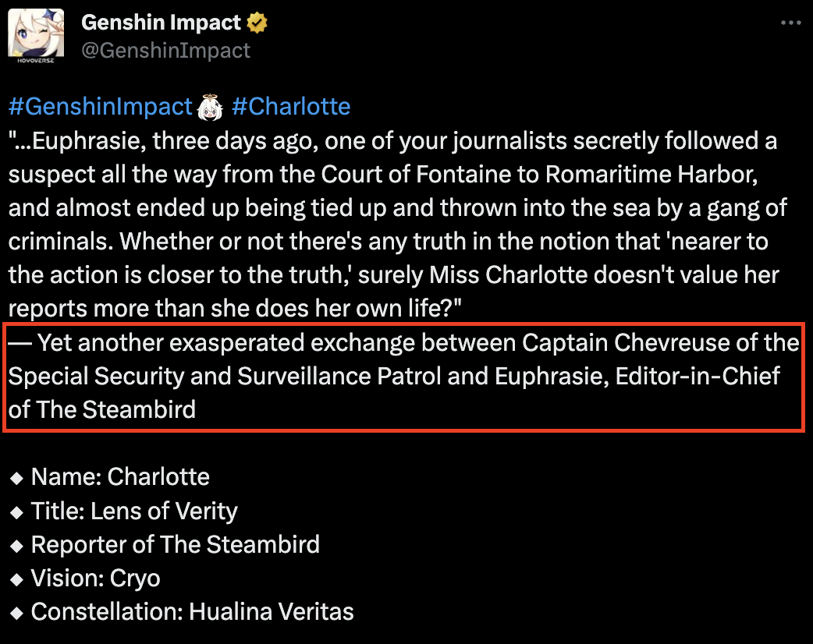Click the Genshin Impact display name

pos(160,22)
